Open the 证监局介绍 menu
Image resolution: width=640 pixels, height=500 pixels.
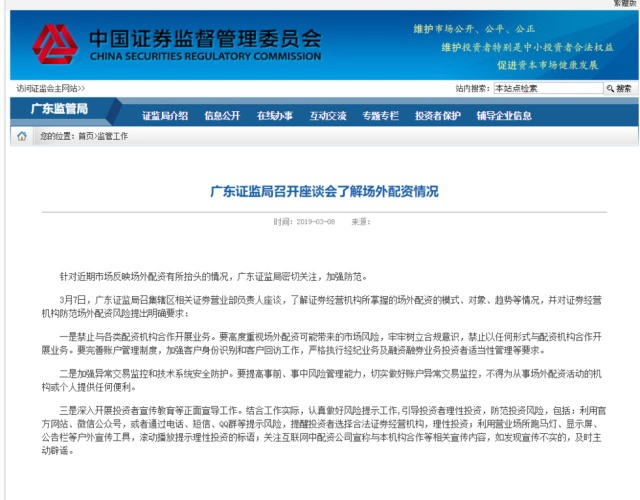165,115
